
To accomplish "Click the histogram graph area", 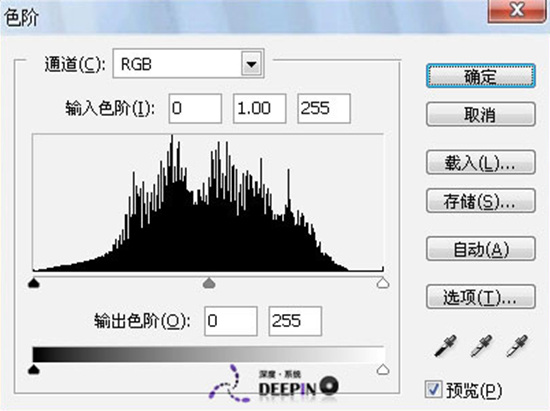I will pos(208,203).
